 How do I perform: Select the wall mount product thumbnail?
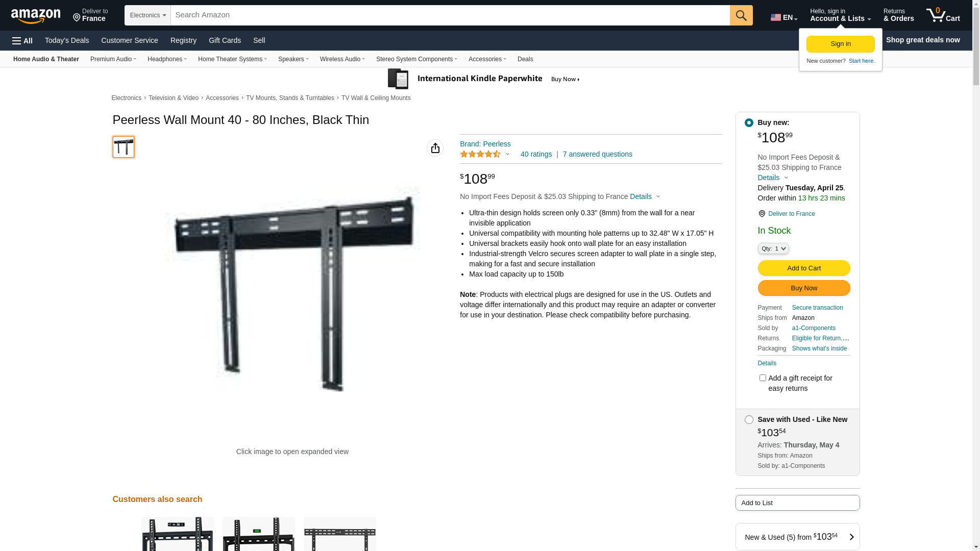point(124,147)
